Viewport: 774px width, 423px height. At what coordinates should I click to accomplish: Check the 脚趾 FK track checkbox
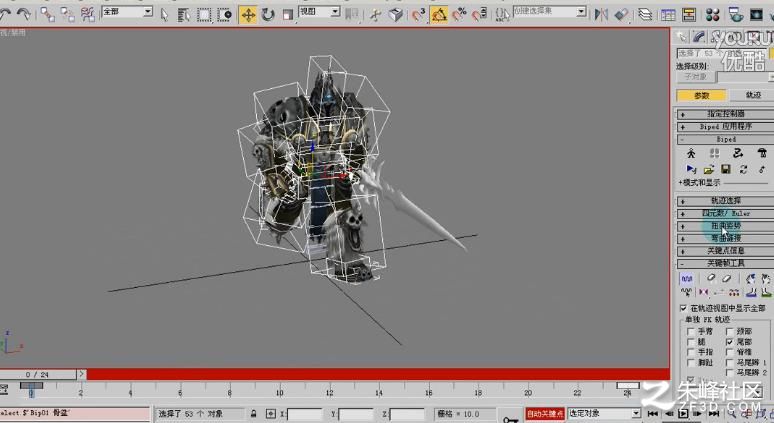click(x=691, y=363)
